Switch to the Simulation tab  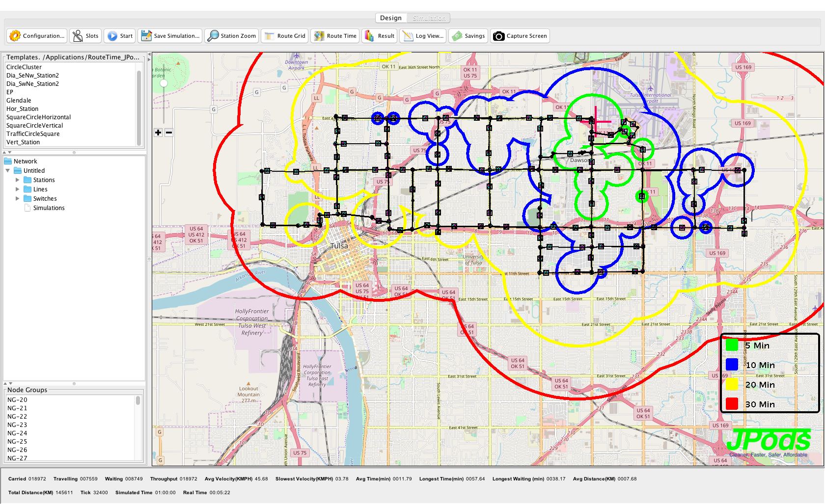coord(429,18)
